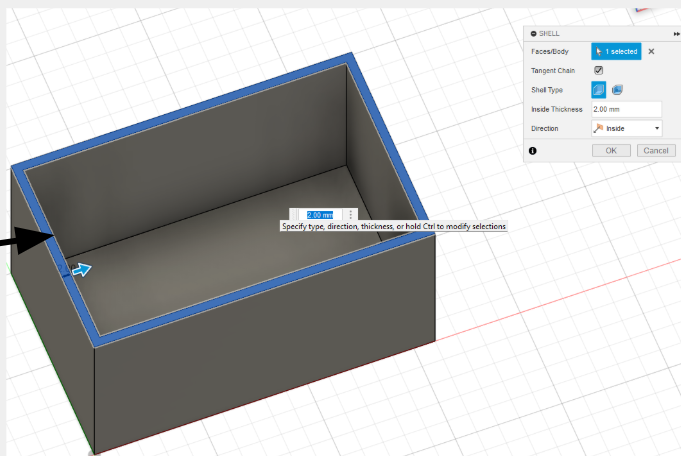Click the blue thickness arrow manipulator
Screen dimensions: 681x456
pos(82,269)
